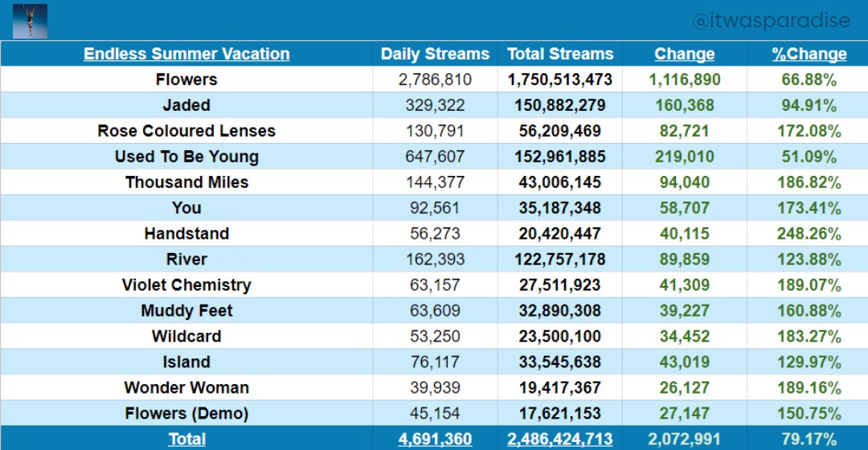868x450 pixels.
Task: Click Flowers change value 1,116,890
Action: [x=685, y=80]
